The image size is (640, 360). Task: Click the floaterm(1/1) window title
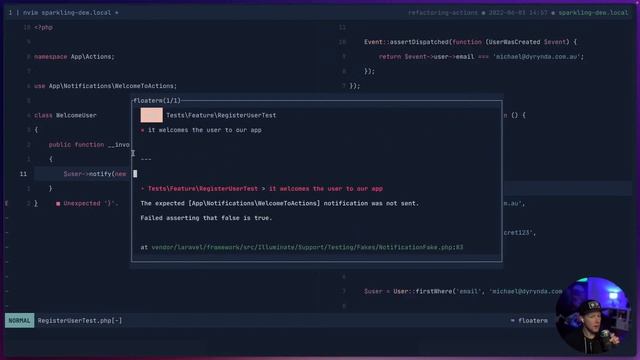pyautogui.click(x=157, y=100)
